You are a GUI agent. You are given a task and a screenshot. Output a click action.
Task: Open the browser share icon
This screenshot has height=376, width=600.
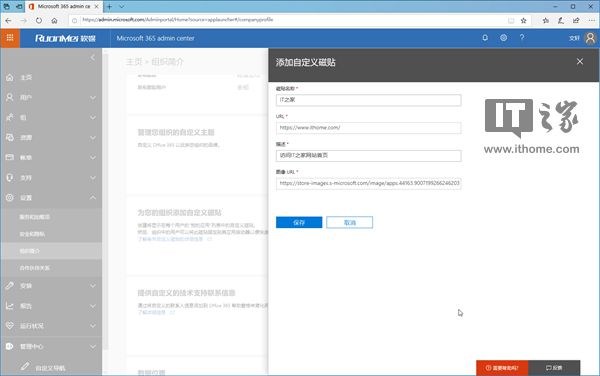tap(576, 20)
